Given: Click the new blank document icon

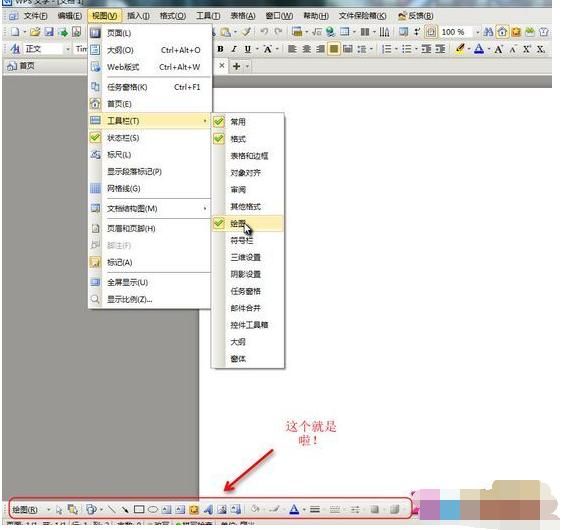Looking at the screenshot, I should coord(15,32).
